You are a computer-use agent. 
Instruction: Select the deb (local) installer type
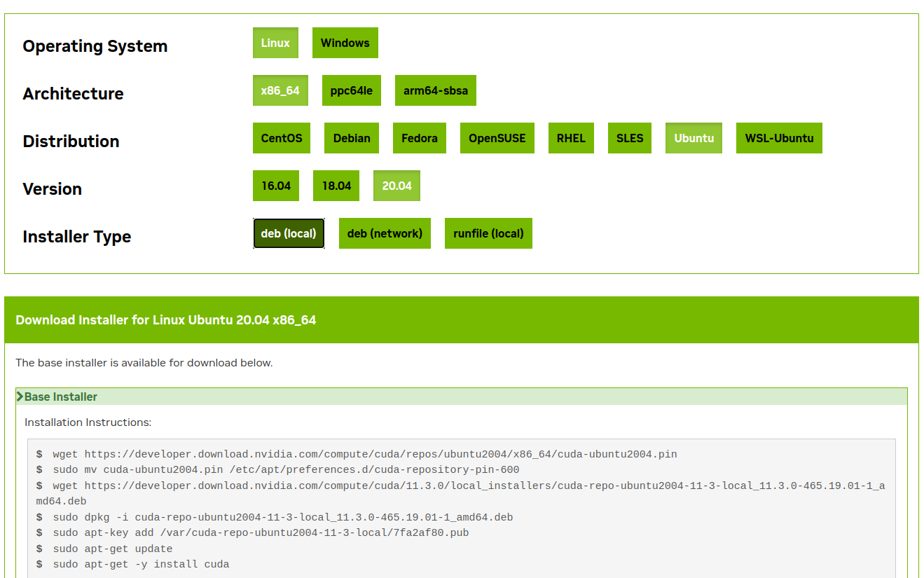(289, 233)
